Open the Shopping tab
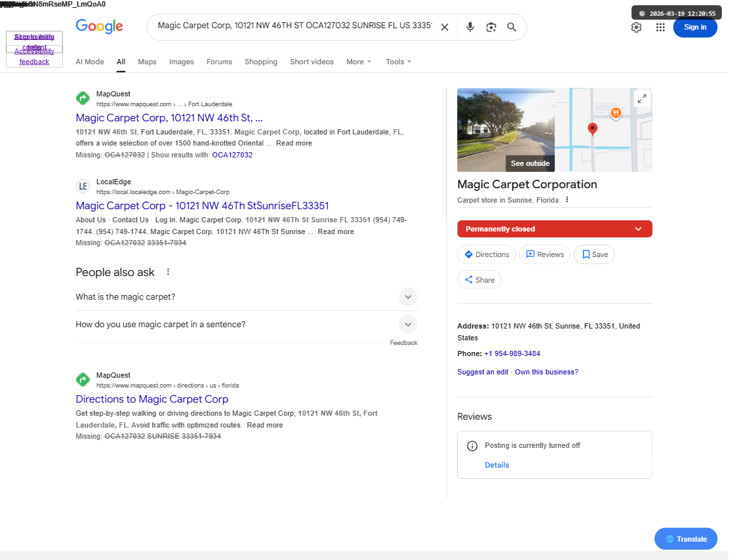 tap(261, 62)
